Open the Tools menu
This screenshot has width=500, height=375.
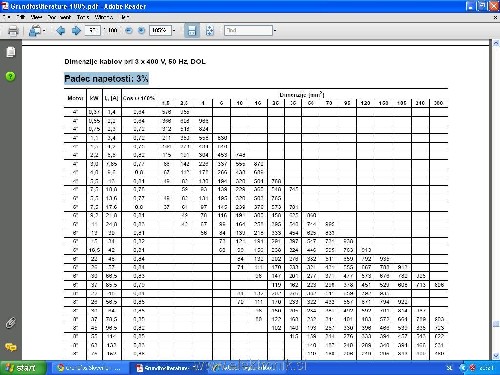83,17
